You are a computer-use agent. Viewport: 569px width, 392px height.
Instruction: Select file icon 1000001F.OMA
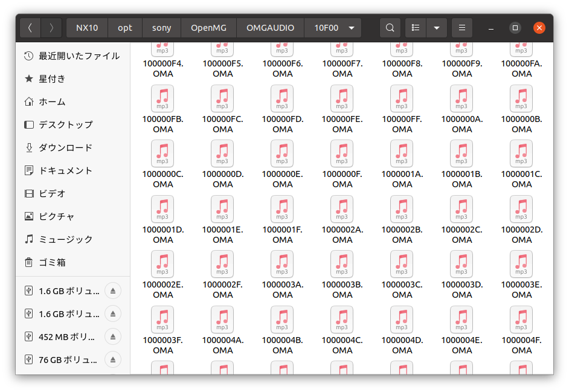point(282,209)
